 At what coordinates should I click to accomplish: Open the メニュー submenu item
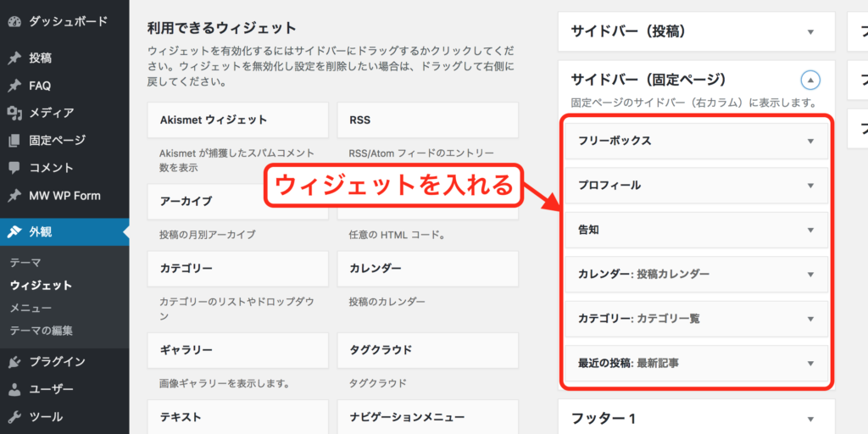(31, 308)
